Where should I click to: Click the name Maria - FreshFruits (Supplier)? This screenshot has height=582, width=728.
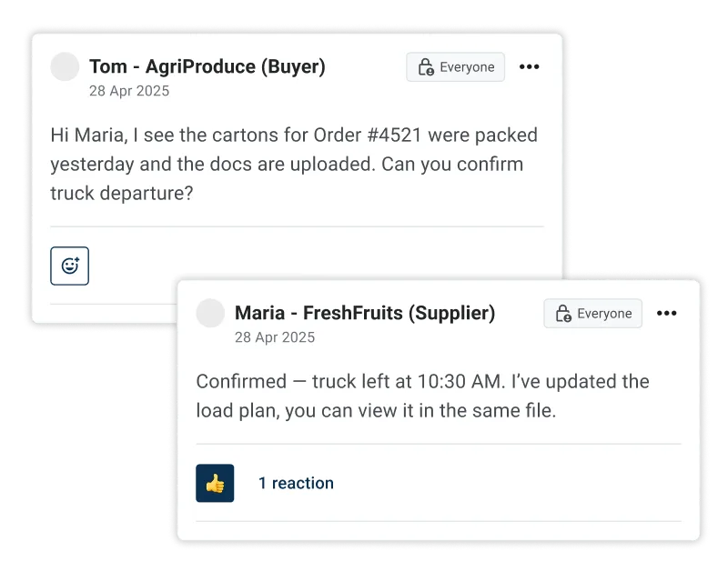pos(365,313)
